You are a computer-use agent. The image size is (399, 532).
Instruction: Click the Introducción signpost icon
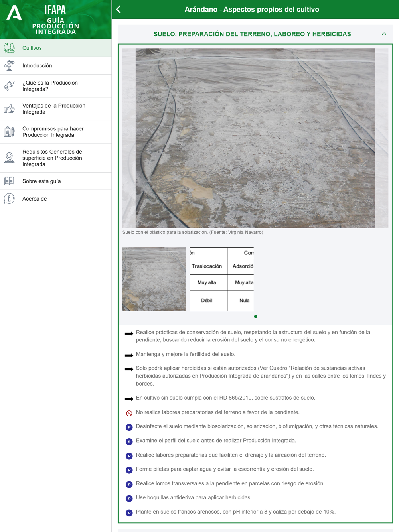click(x=9, y=65)
